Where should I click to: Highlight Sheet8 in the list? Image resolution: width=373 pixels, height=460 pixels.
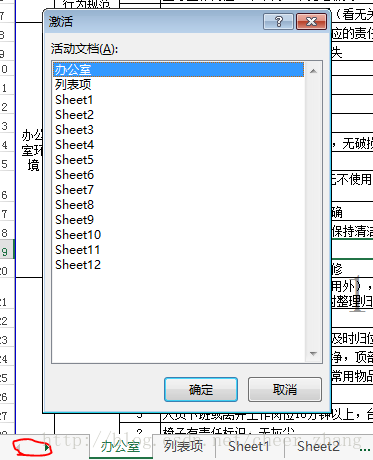coord(178,205)
